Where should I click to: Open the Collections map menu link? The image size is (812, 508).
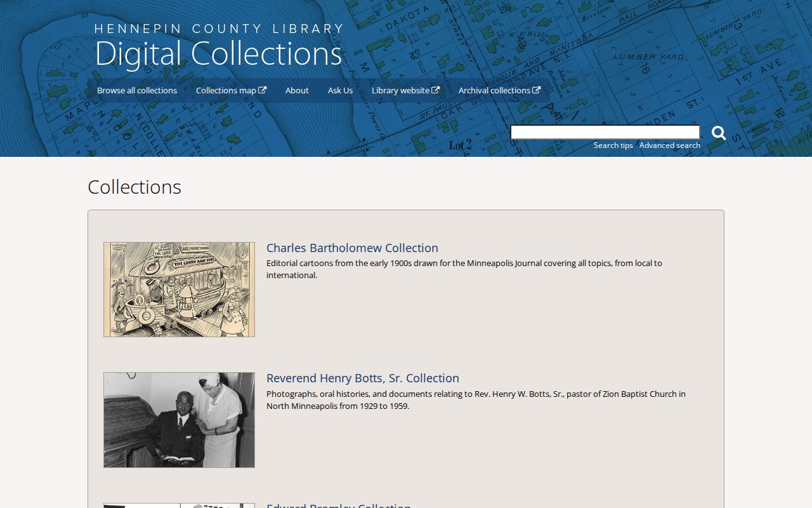coord(231,90)
